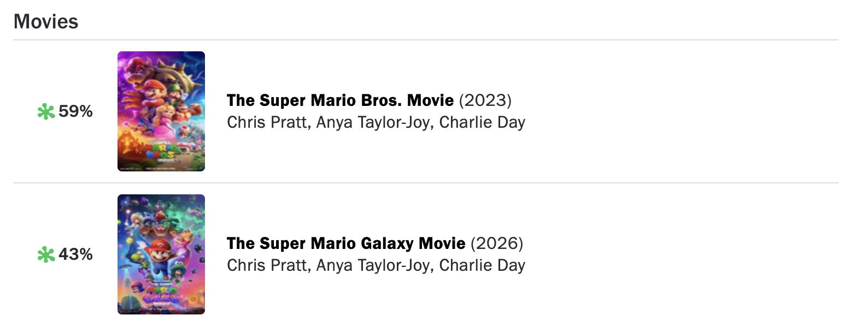The height and width of the screenshot is (321, 868).
Task: Click Charlie Day under Super Mario Galaxy Movie
Action: [x=482, y=265]
